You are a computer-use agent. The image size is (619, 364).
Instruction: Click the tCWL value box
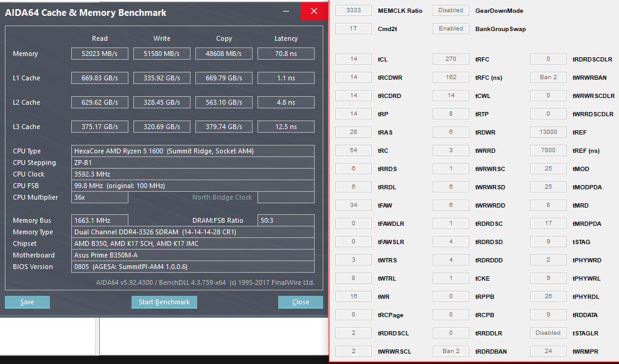click(x=451, y=95)
